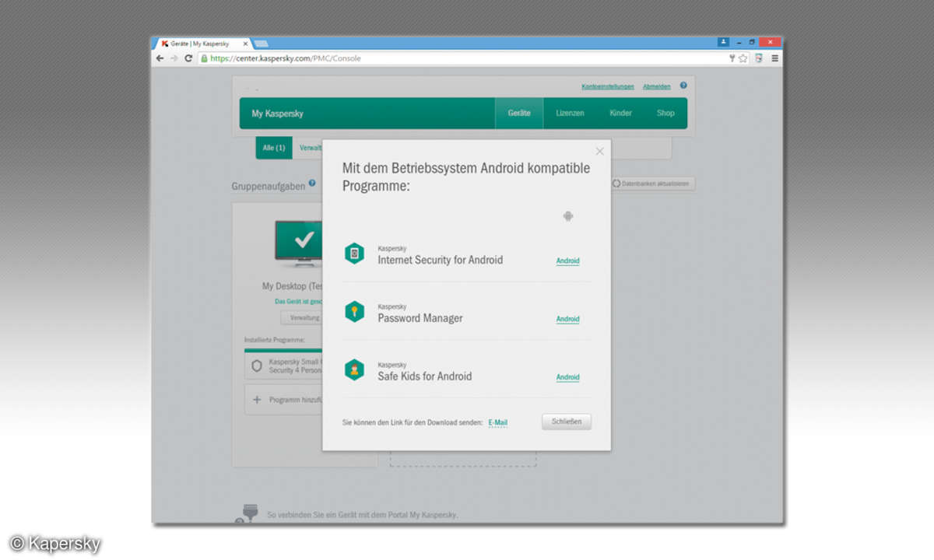Click the Kaspersky extension icon in the toolbar
The width and height of the screenshot is (934, 560).
(758, 58)
